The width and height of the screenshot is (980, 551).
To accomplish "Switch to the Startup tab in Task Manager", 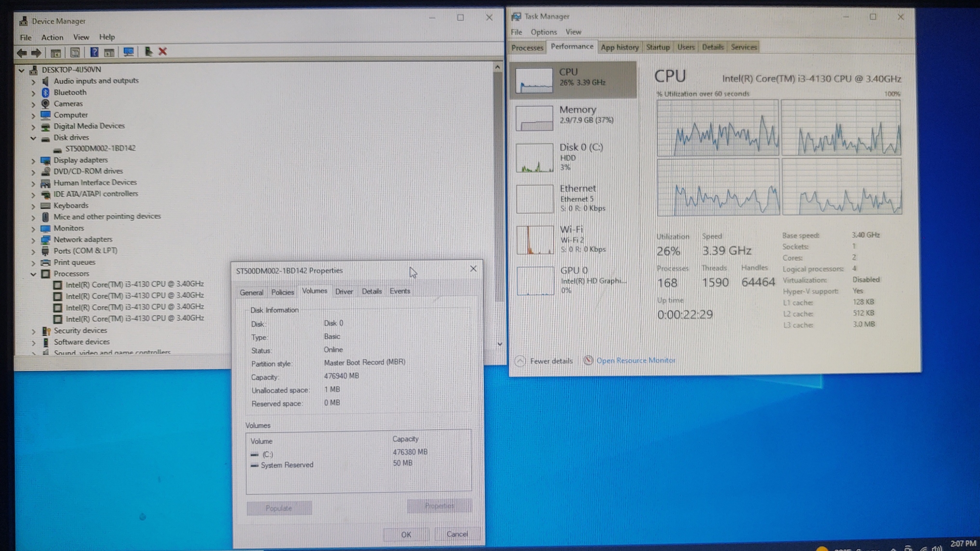I will (658, 47).
